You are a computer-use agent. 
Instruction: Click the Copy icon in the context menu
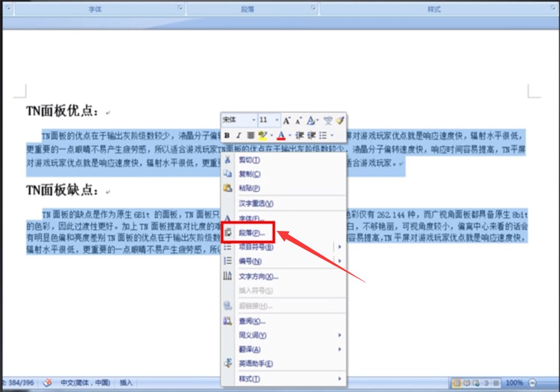pyautogui.click(x=227, y=174)
